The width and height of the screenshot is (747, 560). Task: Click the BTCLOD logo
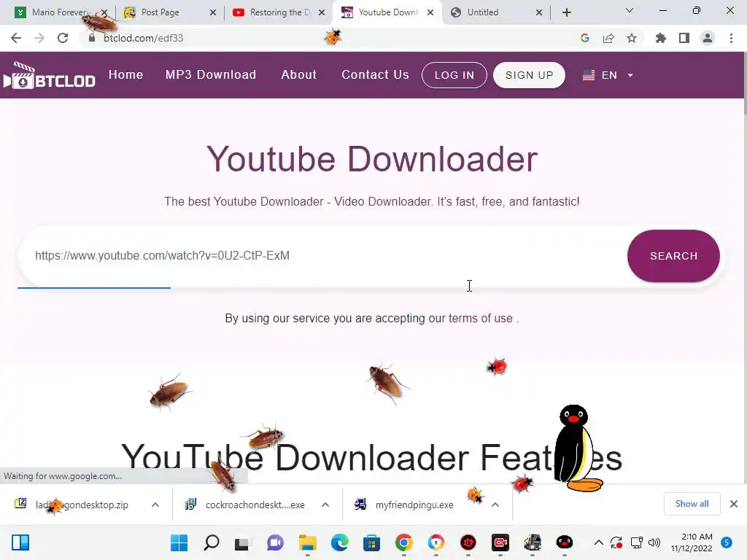[x=49, y=76]
